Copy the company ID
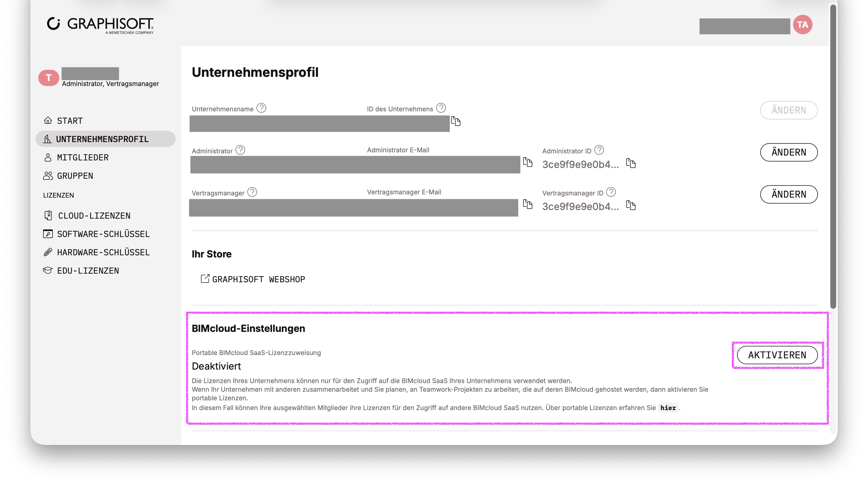Viewport: 868px width, 485px height. coord(456,121)
